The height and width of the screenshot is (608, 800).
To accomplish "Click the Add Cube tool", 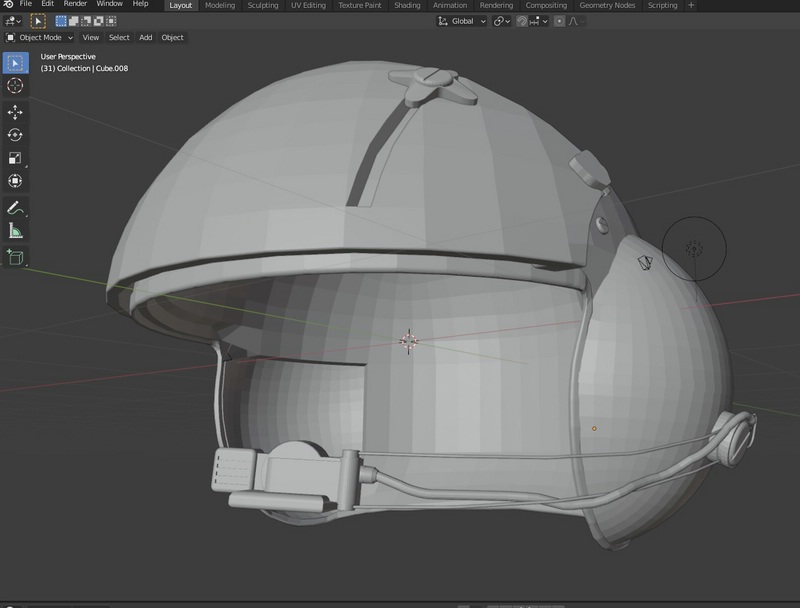I will click(x=15, y=257).
